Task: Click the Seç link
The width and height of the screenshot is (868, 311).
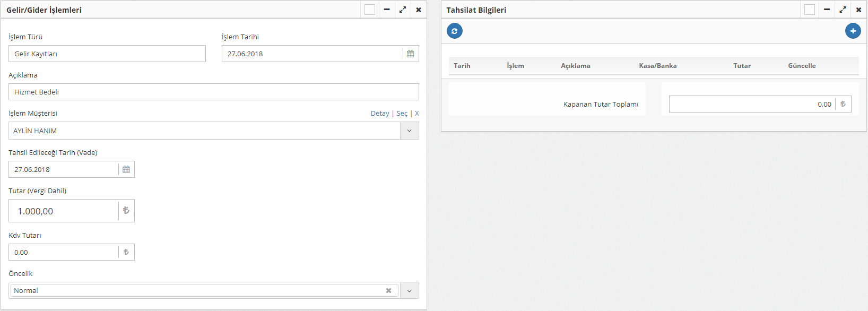Action: coord(402,114)
